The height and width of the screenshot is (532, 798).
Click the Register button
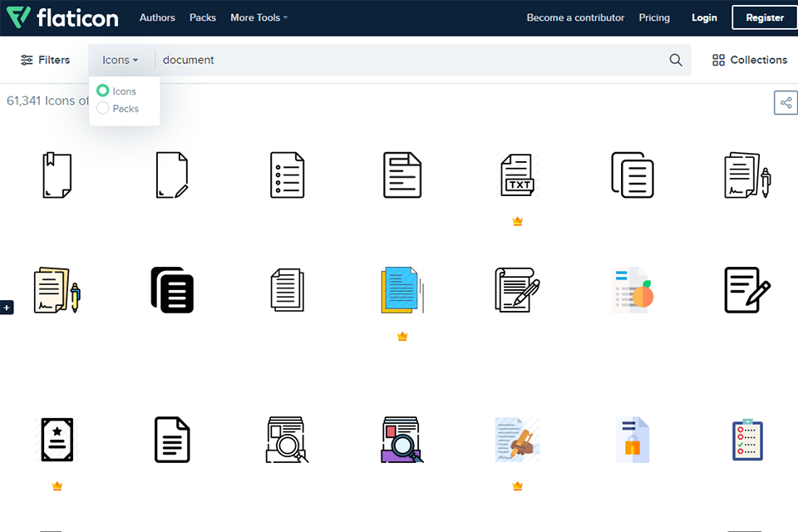point(763,17)
